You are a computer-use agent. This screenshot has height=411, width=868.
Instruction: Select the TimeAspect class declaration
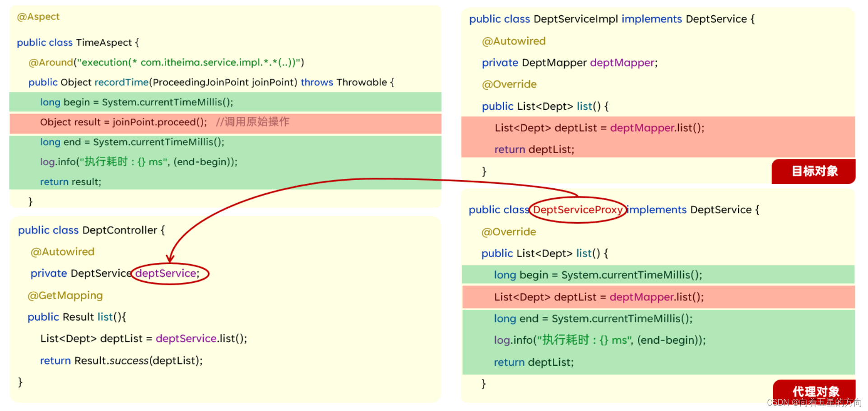[77, 42]
